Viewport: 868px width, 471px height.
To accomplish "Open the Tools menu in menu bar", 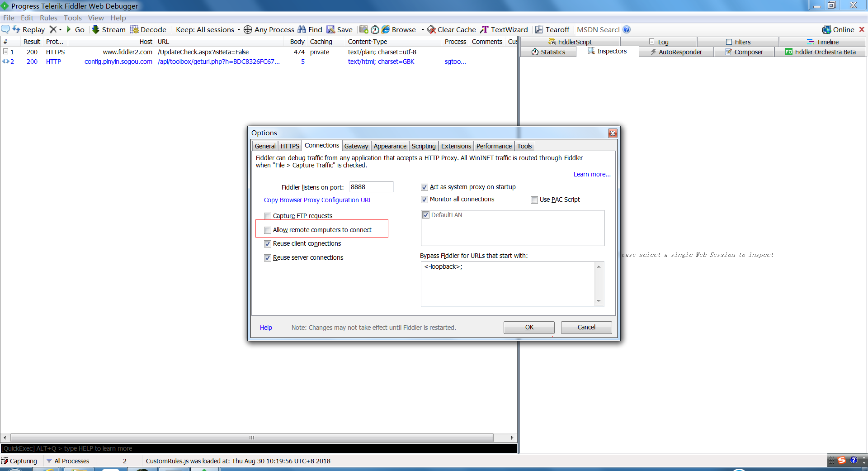I will coord(73,18).
